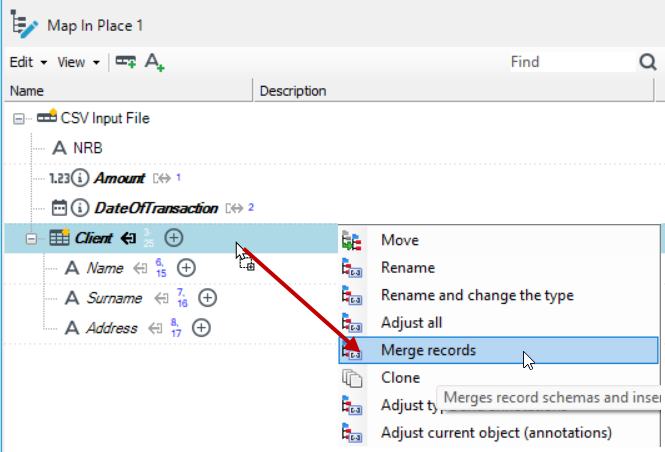Image resolution: width=665 pixels, height=452 pixels.
Task: Select the NRB field row
Action: (88, 148)
